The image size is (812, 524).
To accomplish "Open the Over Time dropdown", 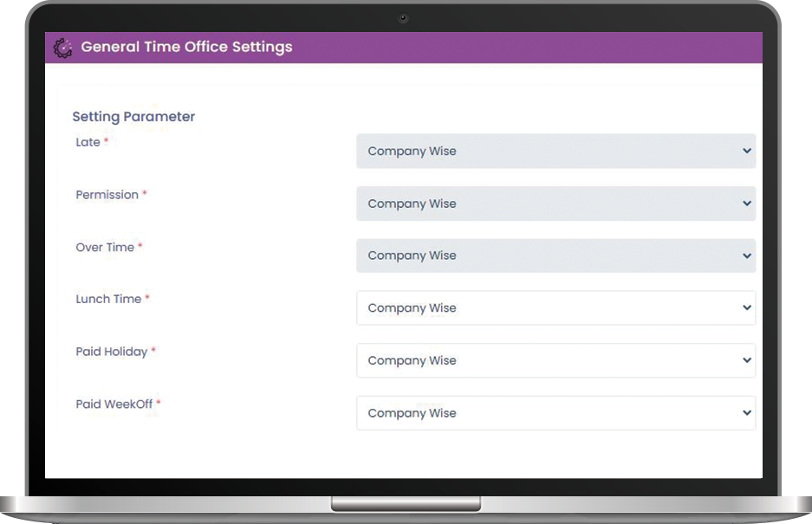I will pos(555,256).
